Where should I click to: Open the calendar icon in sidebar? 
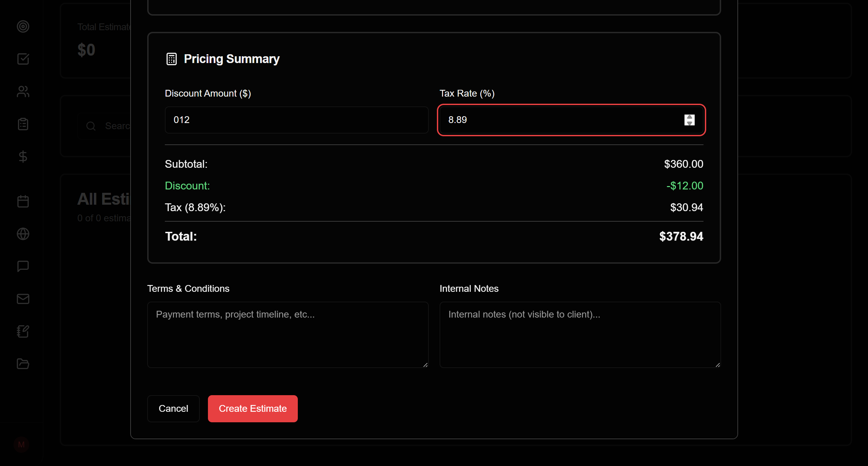23,201
